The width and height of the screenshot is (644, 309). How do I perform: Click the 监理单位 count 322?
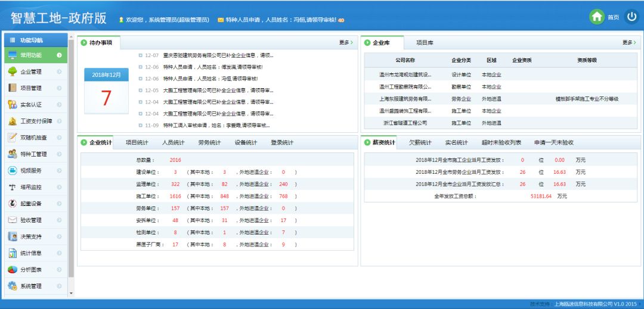click(x=175, y=185)
